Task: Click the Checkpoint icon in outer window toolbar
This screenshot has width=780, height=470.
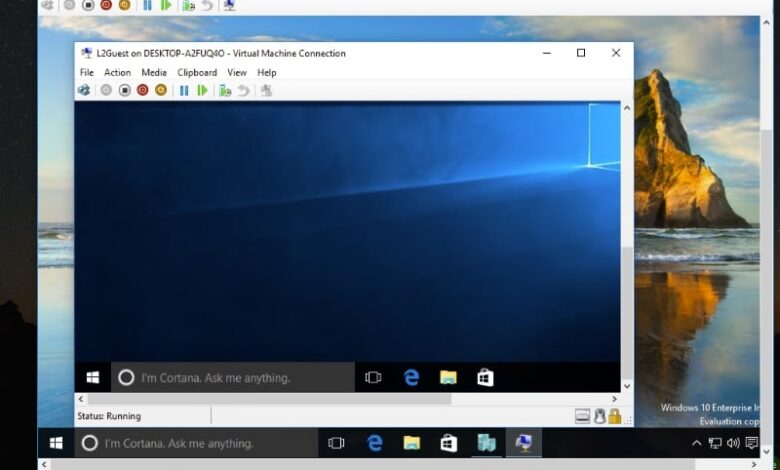Action: (x=188, y=5)
